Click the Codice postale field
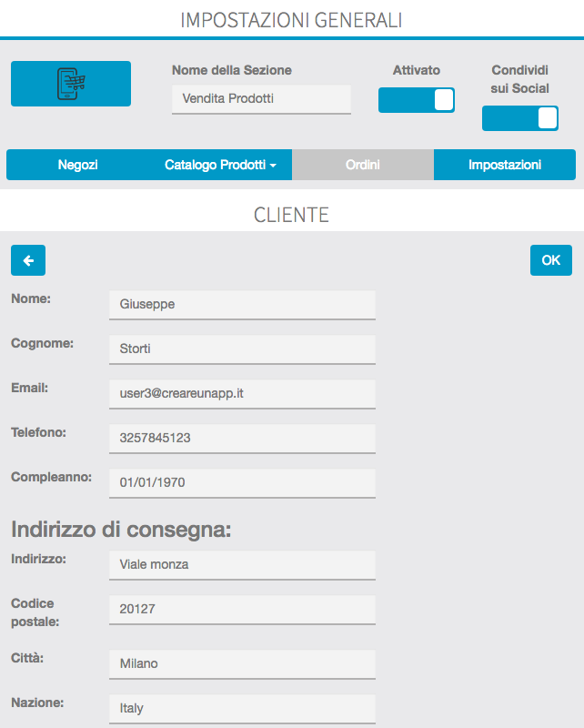584x728 pixels. 241,610
